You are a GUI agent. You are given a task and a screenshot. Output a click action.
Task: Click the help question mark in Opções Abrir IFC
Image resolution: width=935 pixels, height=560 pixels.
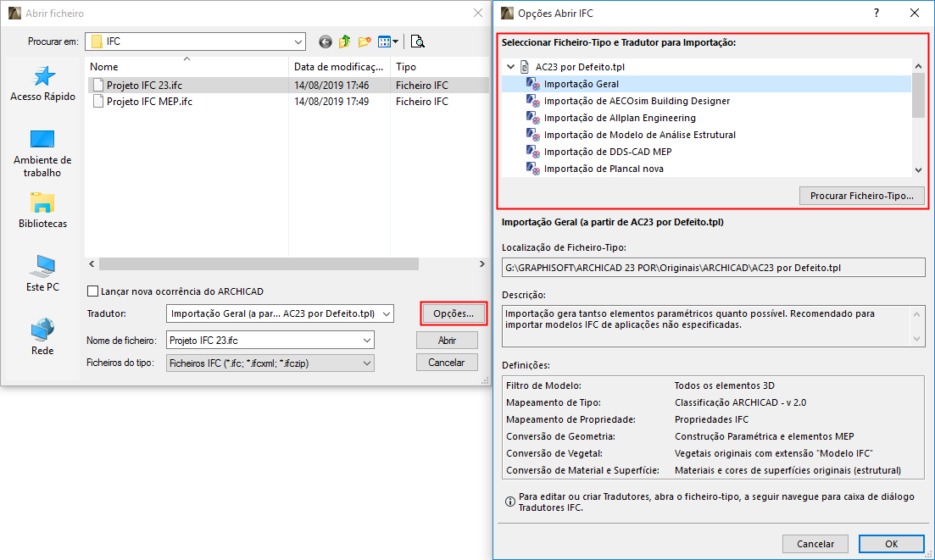(876, 13)
